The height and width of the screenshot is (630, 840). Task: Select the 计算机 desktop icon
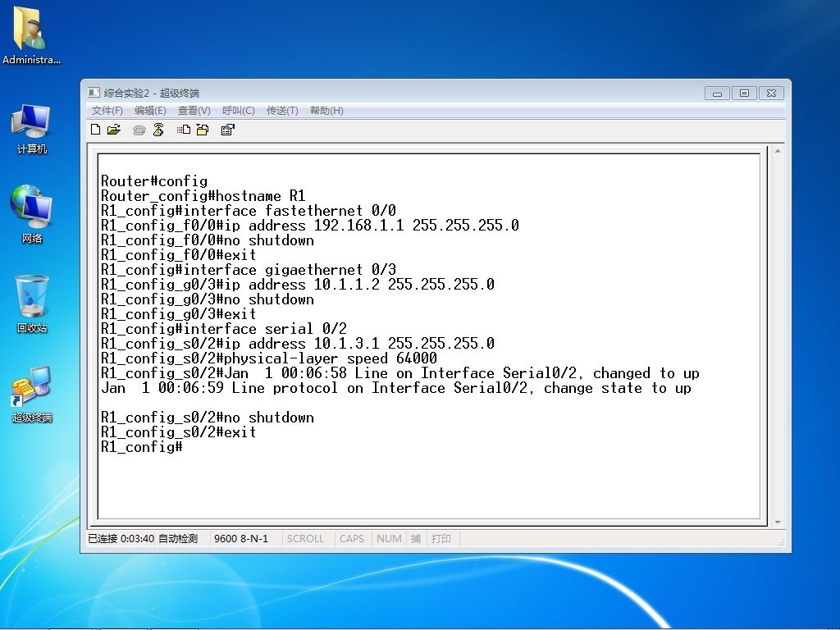point(31,129)
